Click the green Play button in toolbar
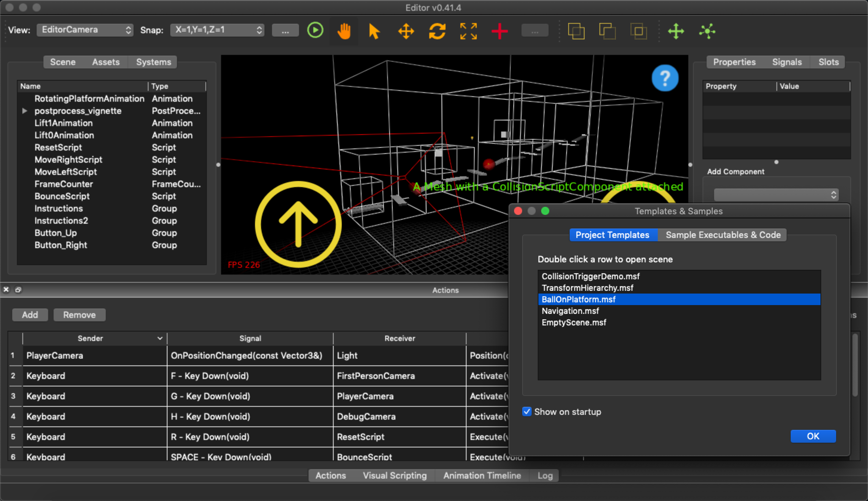This screenshot has height=501, width=868. coord(315,30)
